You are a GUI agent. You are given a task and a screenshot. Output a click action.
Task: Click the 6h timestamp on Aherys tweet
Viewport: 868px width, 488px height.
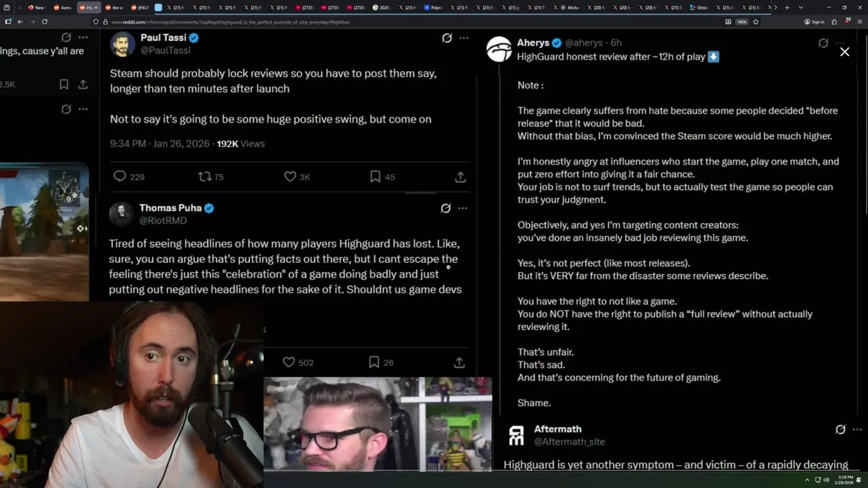[x=616, y=43]
